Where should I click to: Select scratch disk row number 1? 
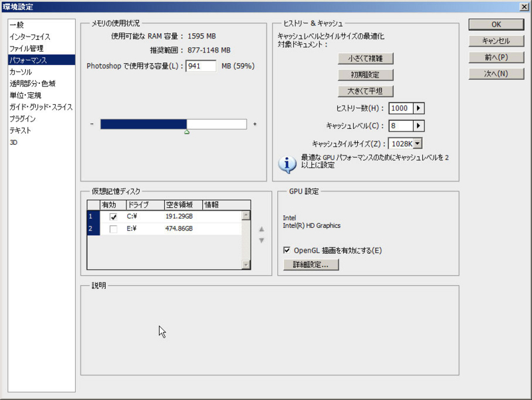[93, 216]
